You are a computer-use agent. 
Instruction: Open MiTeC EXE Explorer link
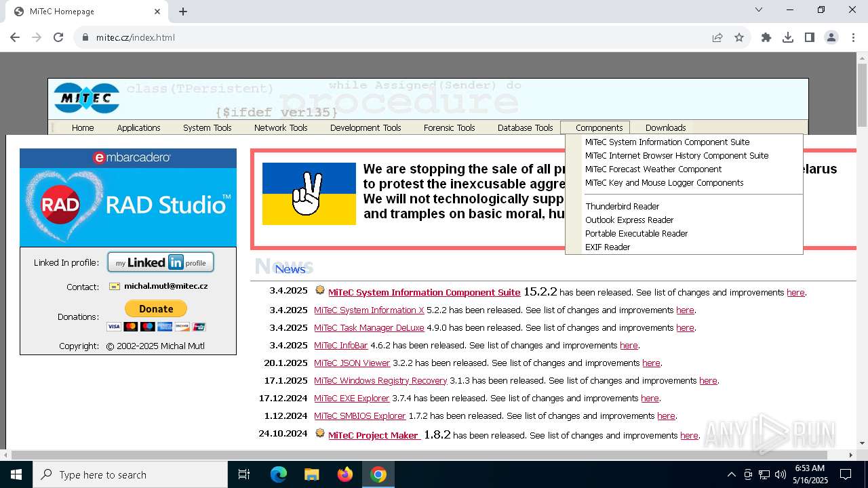click(351, 399)
